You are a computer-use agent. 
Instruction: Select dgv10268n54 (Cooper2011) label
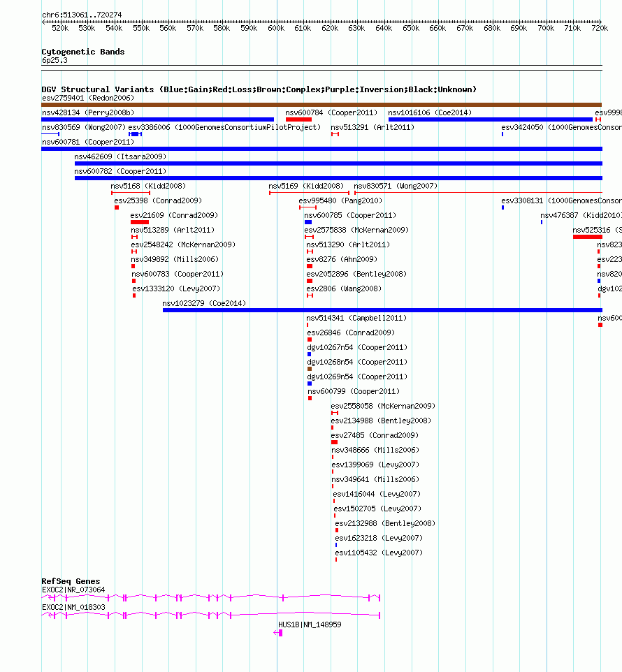(x=357, y=362)
